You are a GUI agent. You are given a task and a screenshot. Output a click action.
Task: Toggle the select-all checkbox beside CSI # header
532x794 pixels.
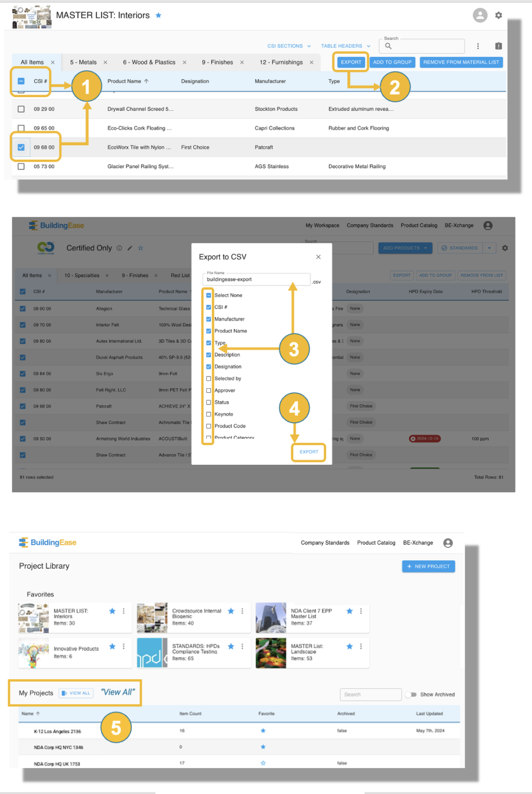pos(21,81)
